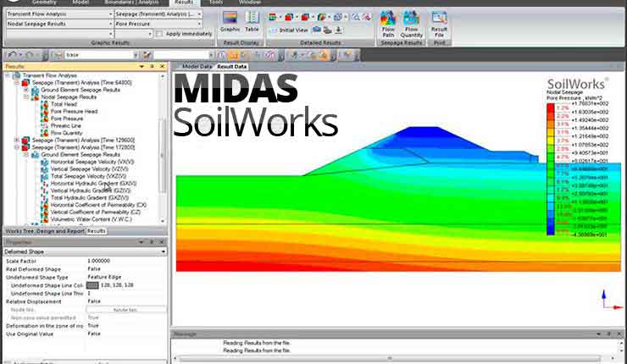
Task: Open the Result File print icon
Action: (439, 24)
